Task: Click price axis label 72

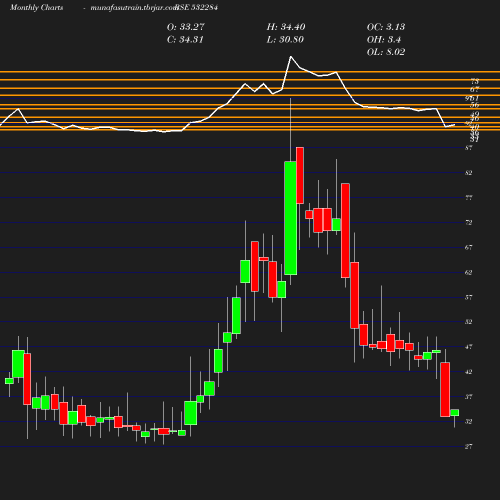Action: tap(469, 222)
